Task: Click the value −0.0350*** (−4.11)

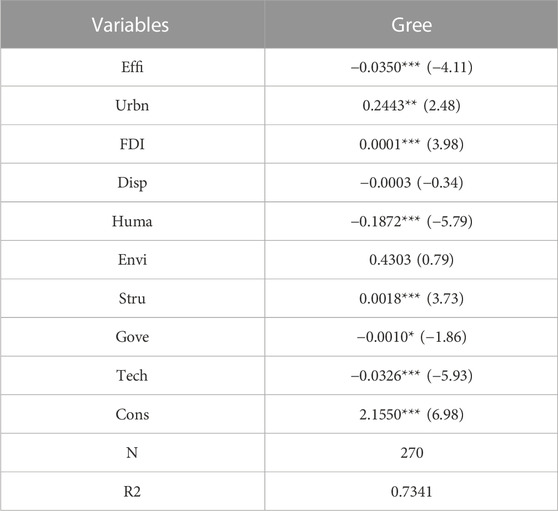Action: [x=411, y=67]
